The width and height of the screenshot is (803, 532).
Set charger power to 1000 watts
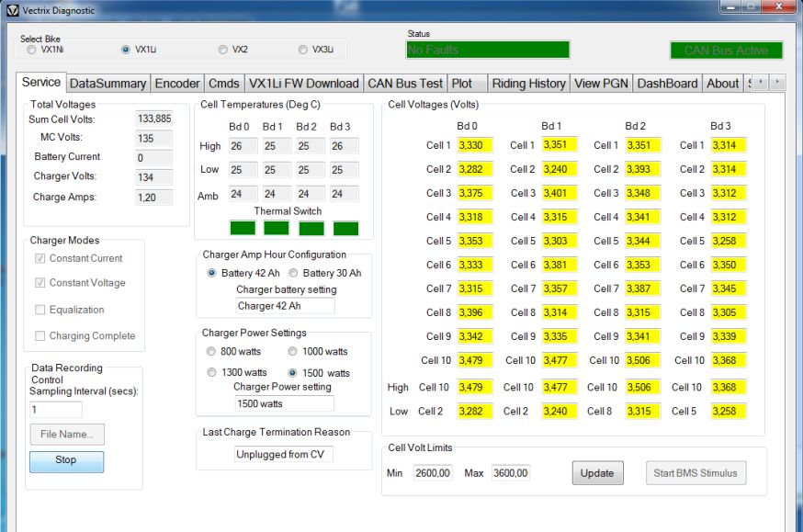[293, 351]
